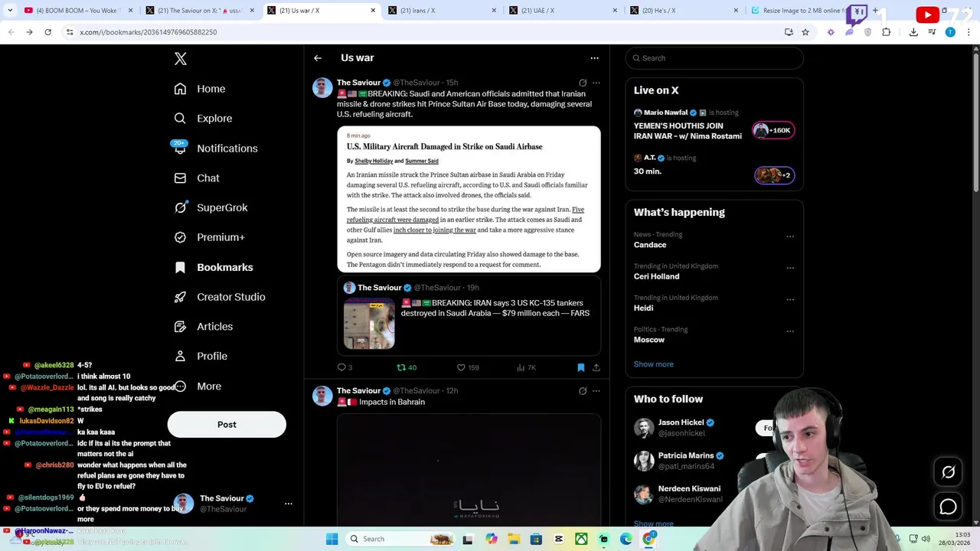Join YEMEN'S HOUTHIS JOIN IRAN WAR live

[714, 126]
